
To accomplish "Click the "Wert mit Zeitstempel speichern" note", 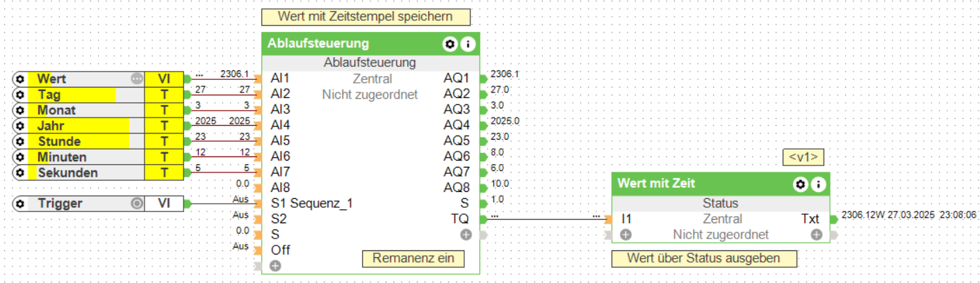I will click(366, 16).
